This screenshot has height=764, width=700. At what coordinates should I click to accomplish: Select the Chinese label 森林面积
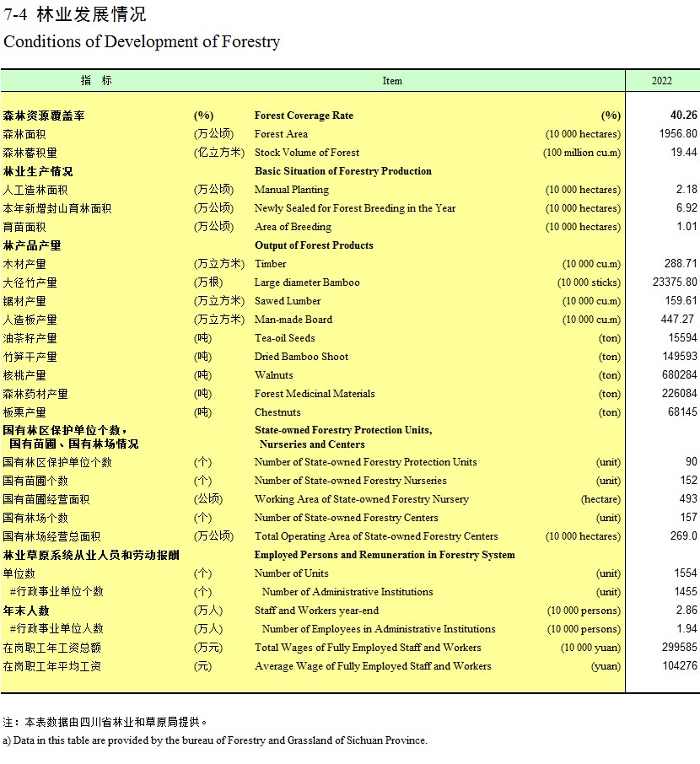point(24,134)
